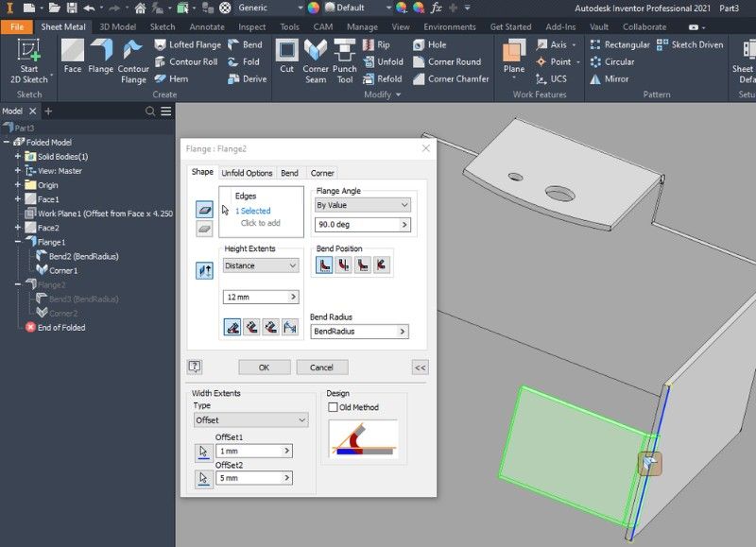756x547 pixels.
Task: Click the Fold tool
Action: (x=244, y=61)
